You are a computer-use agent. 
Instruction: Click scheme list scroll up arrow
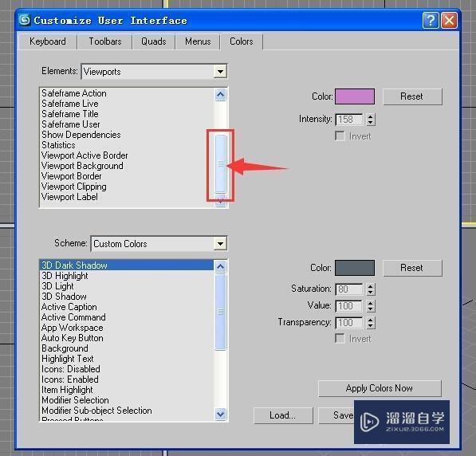coord(220,266)
